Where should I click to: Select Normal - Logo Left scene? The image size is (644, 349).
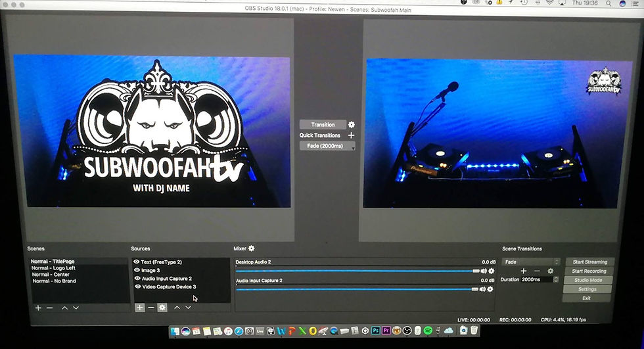click(x=79, y=268)
